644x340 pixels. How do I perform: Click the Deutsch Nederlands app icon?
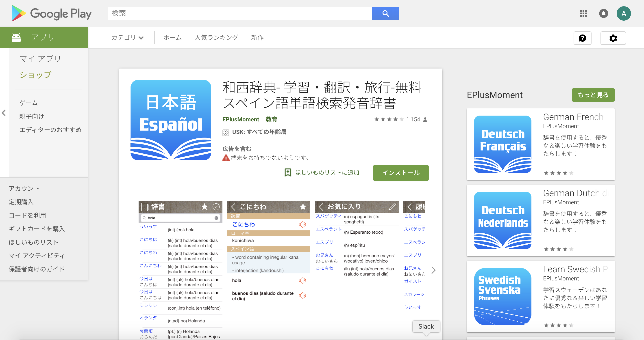pyautogui.click(x=503, y=220)
